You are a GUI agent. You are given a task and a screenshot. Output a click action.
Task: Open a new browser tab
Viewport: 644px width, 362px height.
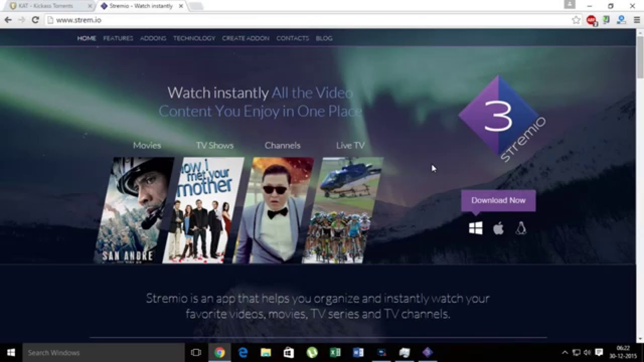tap(196, 6)
